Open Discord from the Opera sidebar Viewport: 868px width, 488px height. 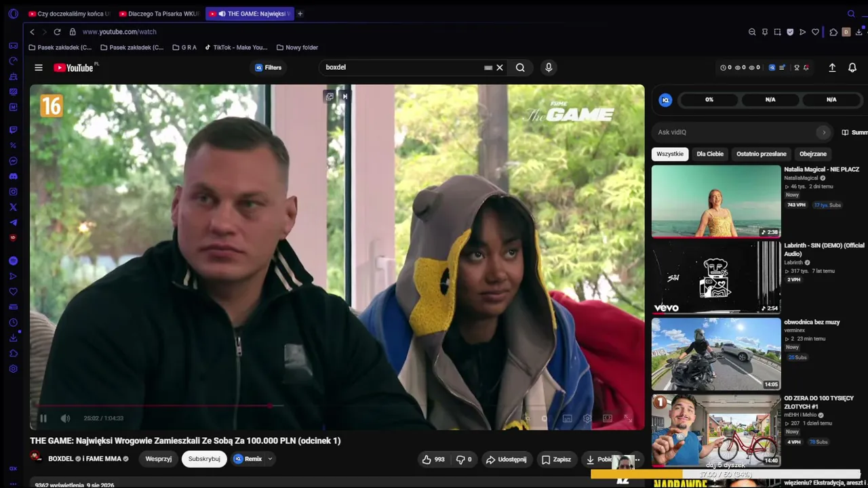[13, 176]
